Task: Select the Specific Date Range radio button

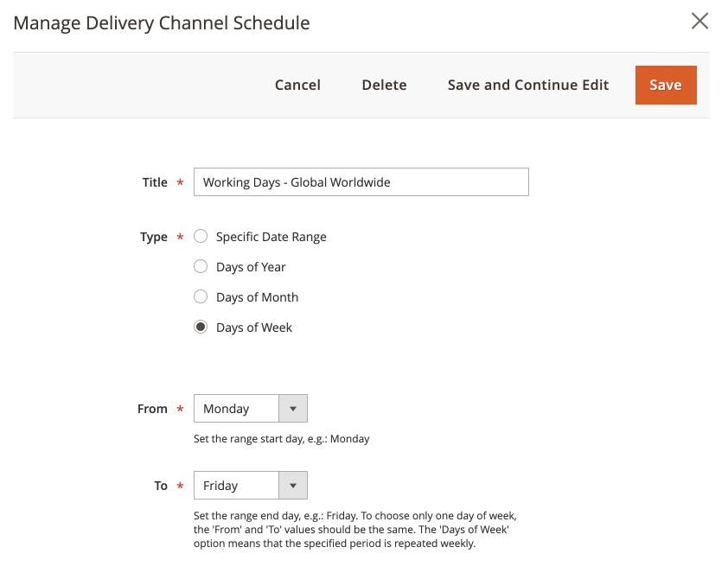Action: 201,236
